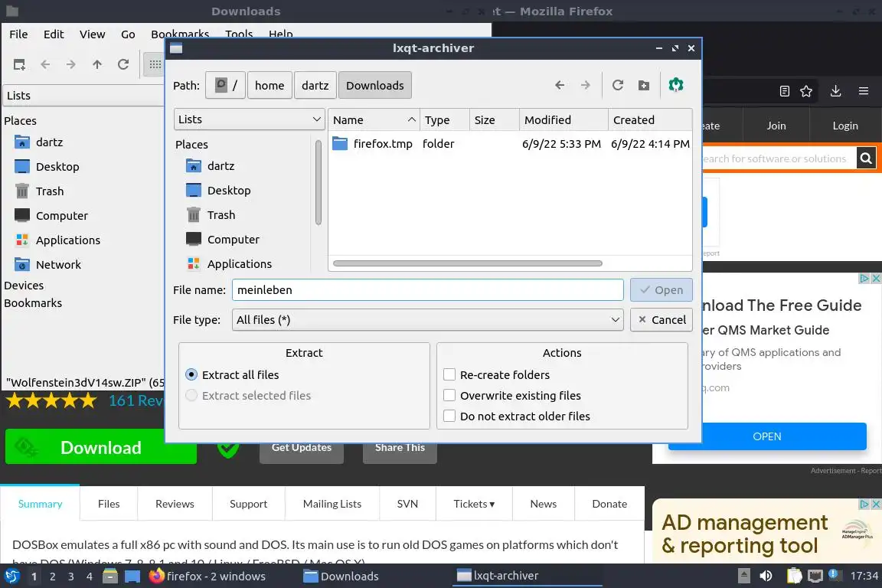Click the green Download button
The image size is (882, 588).
coord(101,447)
